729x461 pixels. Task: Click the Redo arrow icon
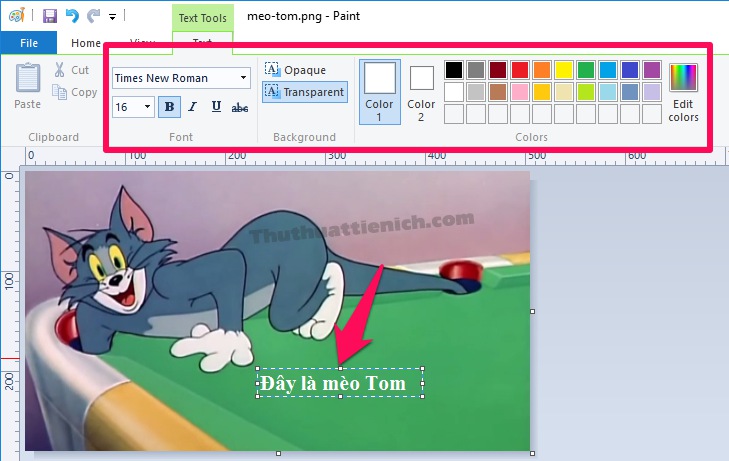(x=94, y=16)
